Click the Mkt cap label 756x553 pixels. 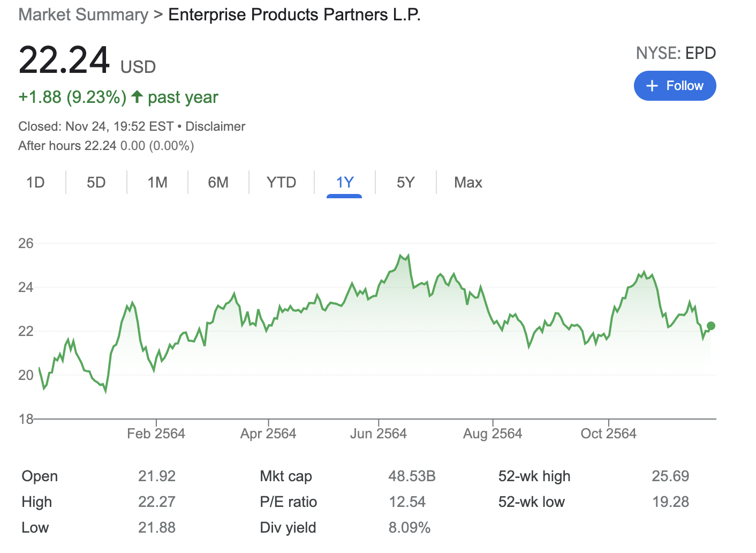[x=286, y=476]
